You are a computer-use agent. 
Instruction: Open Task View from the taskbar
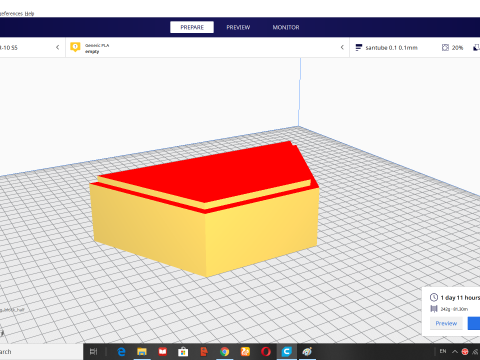pyautogui.click(x=93, y=351)
